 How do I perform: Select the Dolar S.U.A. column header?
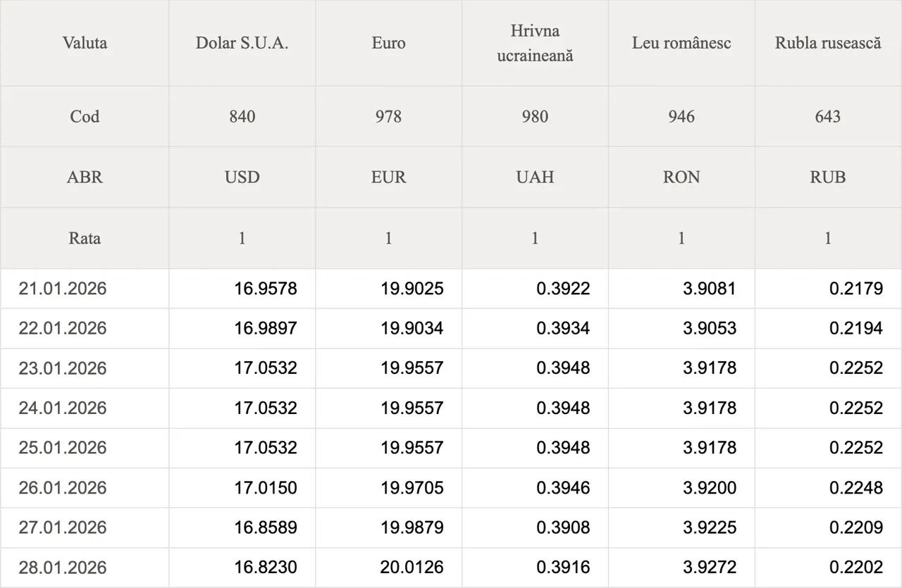242,43
